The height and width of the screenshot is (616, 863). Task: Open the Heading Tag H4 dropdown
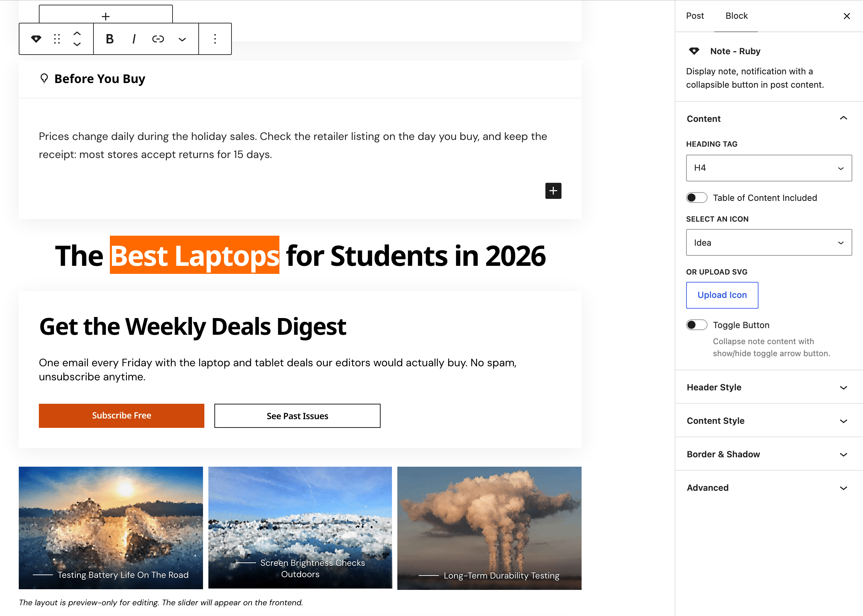(x=769, y=168)
